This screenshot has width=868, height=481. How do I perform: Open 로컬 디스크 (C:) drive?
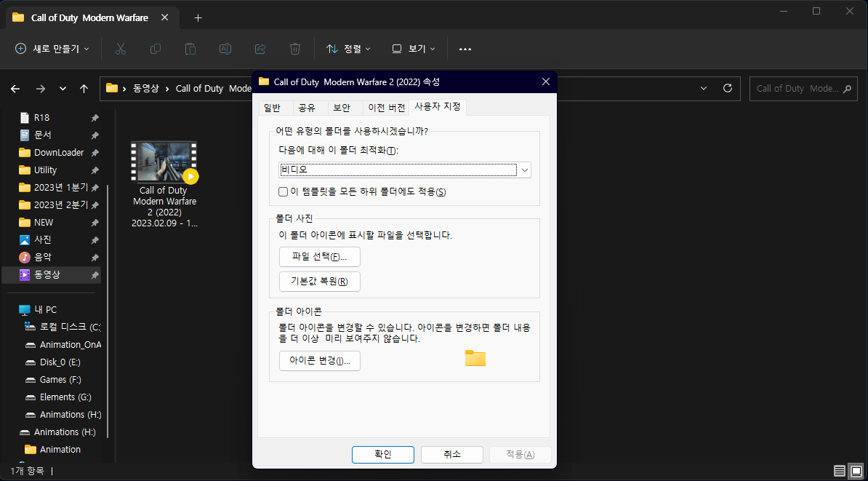[63, 327]
